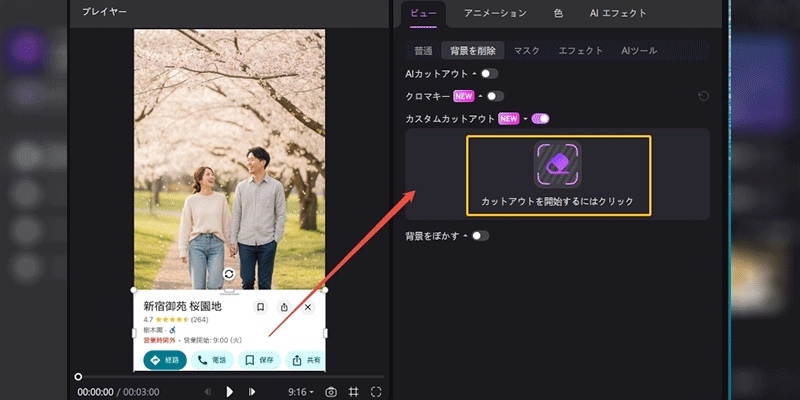
Task: Click the playback progress scrubber handle
Action: pos(78,377)
